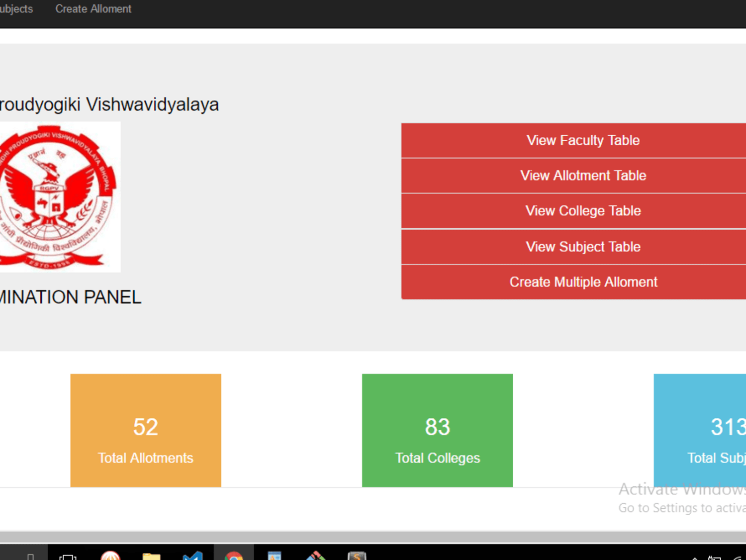This screenshot has height=560, width=746.
Task: Open Visual Studio Code from taskbar
Action: click(x=192, y=555)
